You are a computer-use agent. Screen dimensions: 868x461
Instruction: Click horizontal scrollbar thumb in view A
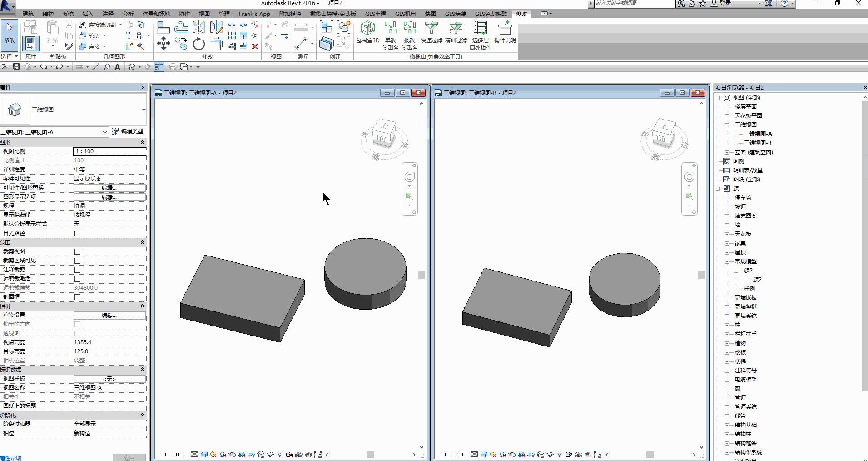(370, 455)
